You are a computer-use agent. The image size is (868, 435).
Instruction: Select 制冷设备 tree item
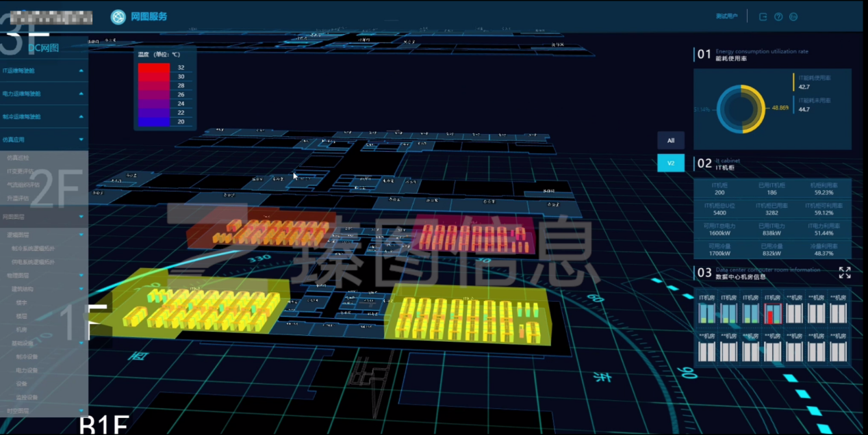[x=27, y=356]
